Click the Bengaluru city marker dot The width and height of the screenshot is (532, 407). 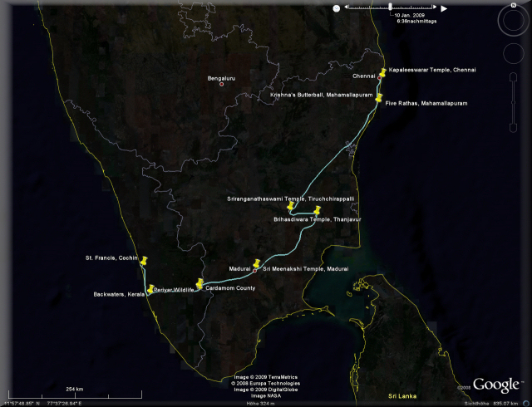222,84
